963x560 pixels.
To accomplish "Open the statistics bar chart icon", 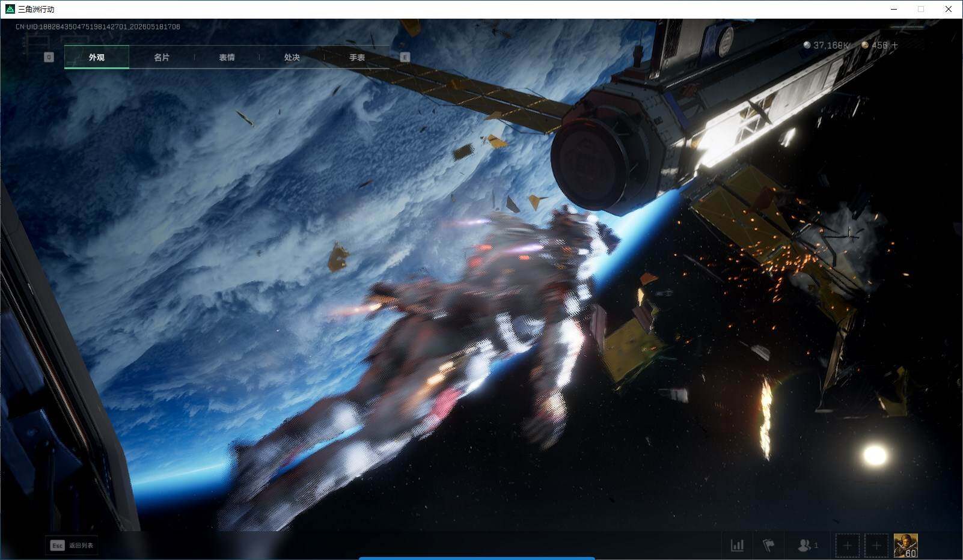I will coord(737,546).
